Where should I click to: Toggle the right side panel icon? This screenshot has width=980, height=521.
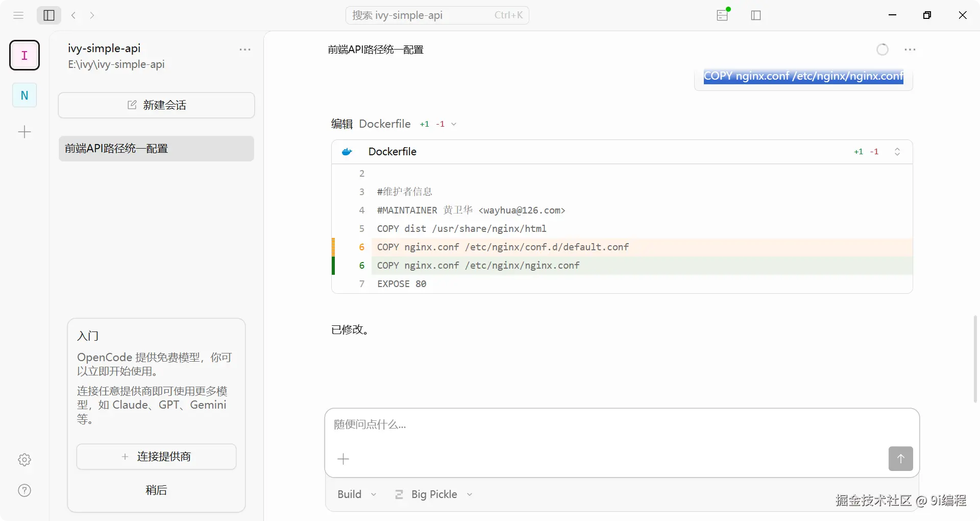[756, 15]
